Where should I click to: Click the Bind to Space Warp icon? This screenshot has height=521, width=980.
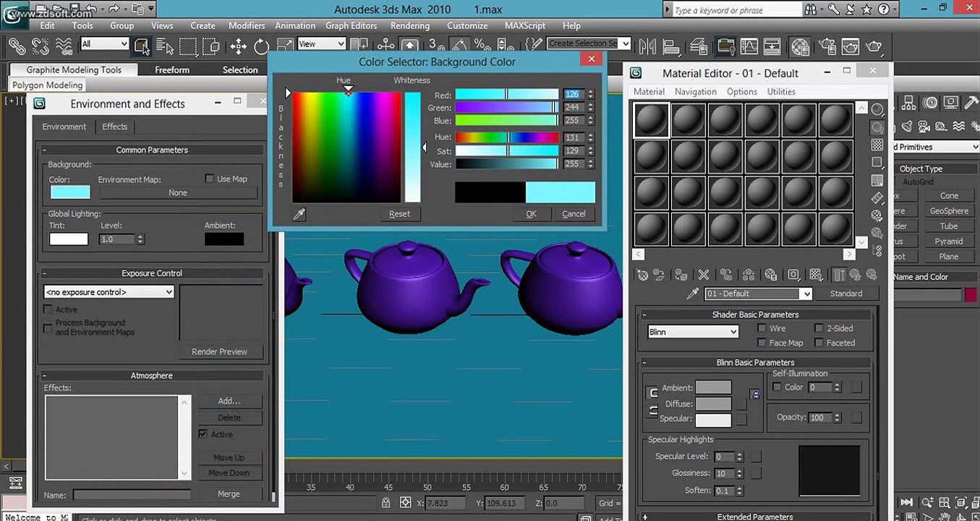coord(64,46)
